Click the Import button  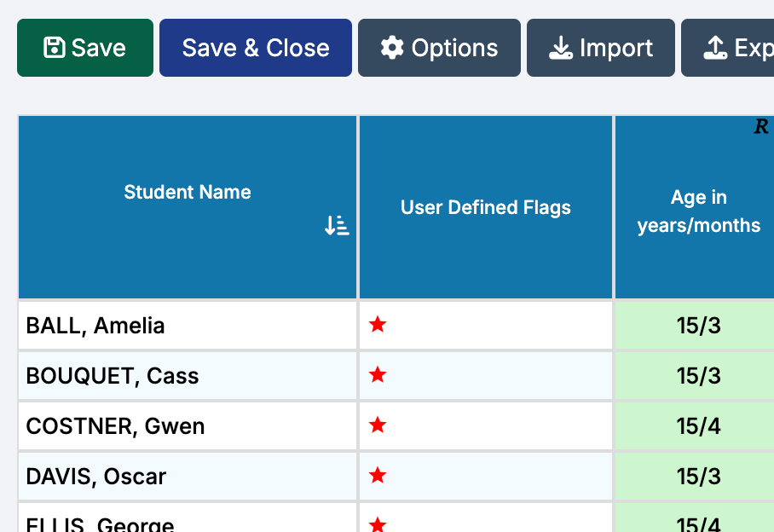click(x=601, y=48)
